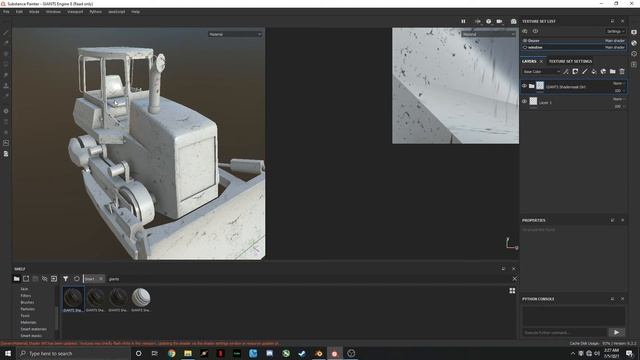
Task: Pause the viewport rendering engine
Action: click(463, 21)
